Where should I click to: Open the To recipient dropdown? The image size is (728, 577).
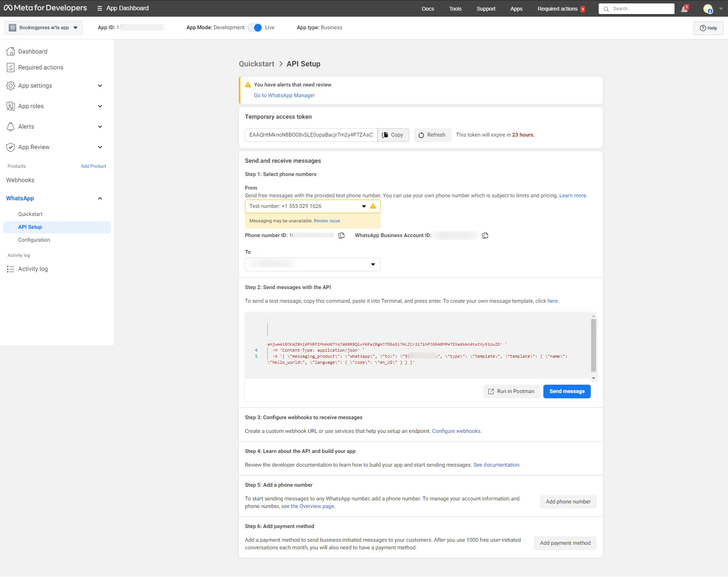click(312, 264)
